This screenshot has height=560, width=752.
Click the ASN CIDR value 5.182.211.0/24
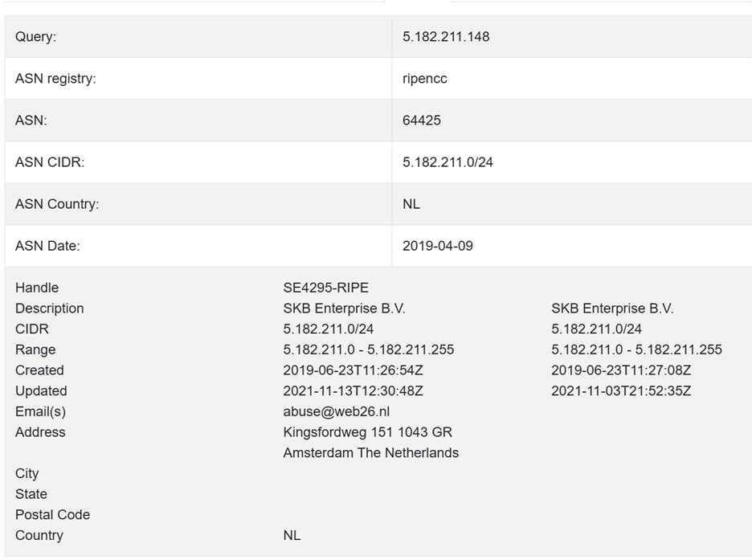click(x=448, y=162)
